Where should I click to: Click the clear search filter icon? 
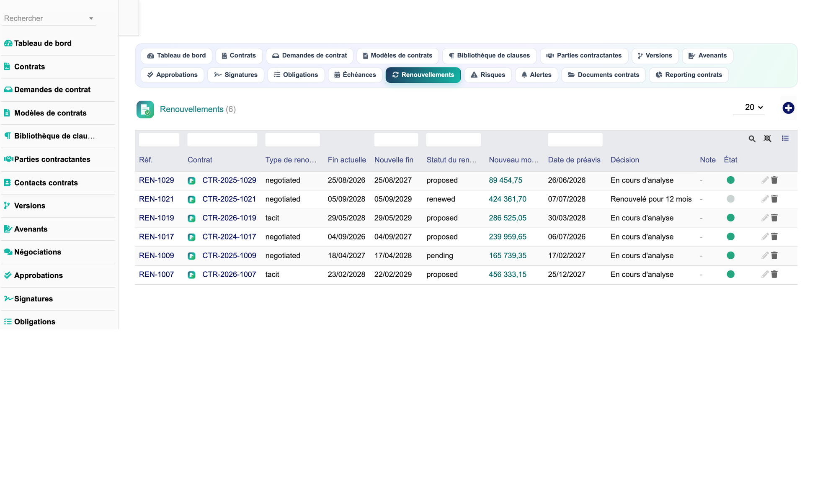(767, 139)
